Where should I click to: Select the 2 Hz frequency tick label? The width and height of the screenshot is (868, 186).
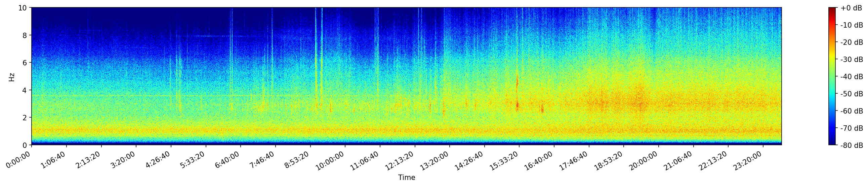pyautogui.click(x=25, y=118)
